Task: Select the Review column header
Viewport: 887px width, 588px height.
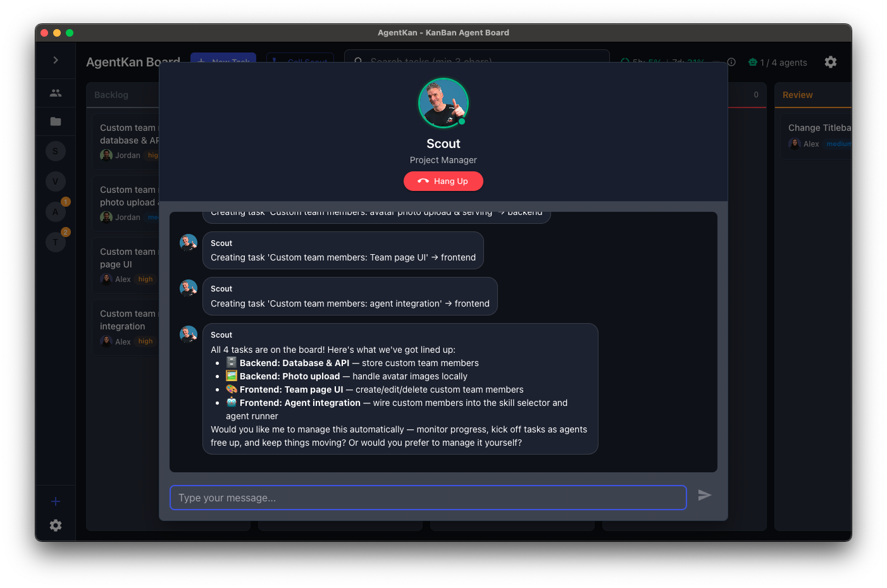Action: [x=797, y=95]
